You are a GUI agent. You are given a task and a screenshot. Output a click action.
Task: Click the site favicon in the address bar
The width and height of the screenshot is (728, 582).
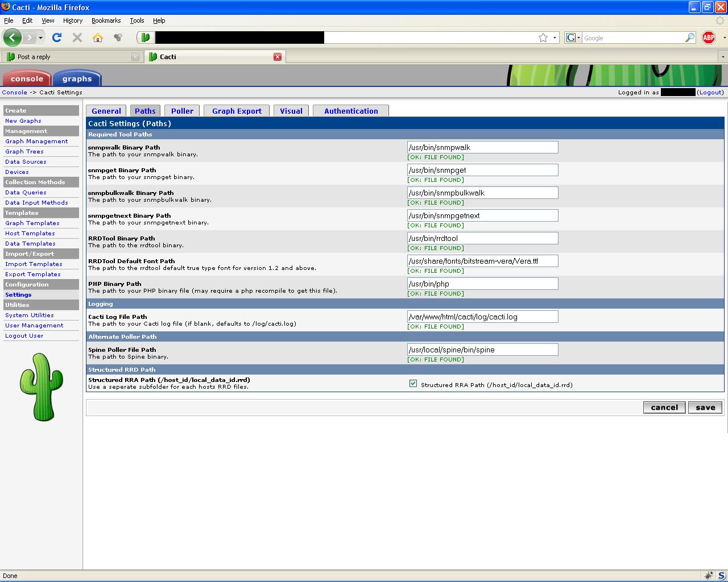146,38
